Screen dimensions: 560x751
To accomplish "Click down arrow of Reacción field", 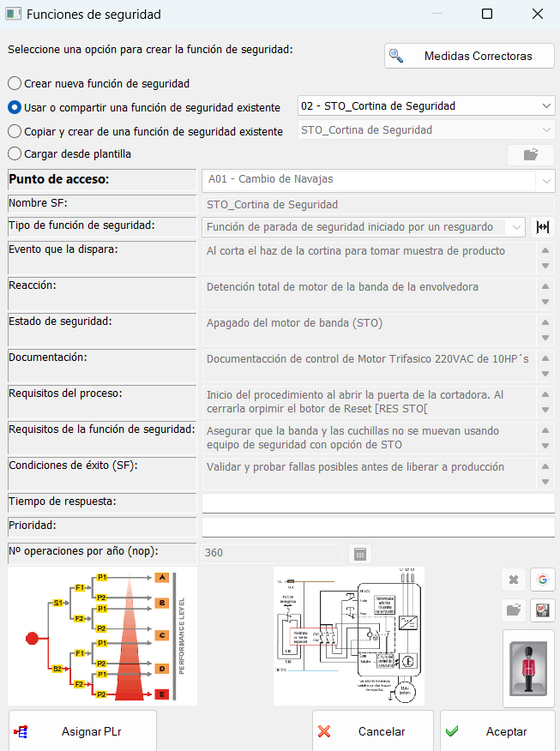I will coord(545,302).
